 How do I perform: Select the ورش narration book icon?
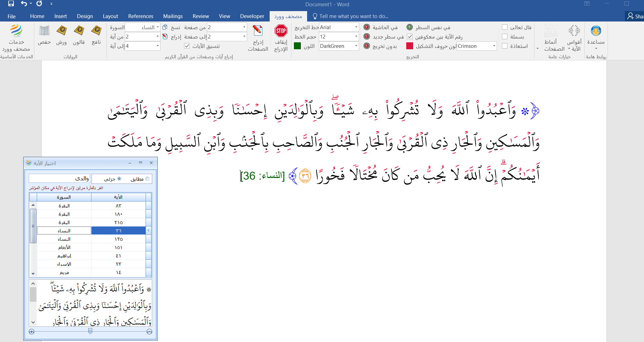click(62, 31)
